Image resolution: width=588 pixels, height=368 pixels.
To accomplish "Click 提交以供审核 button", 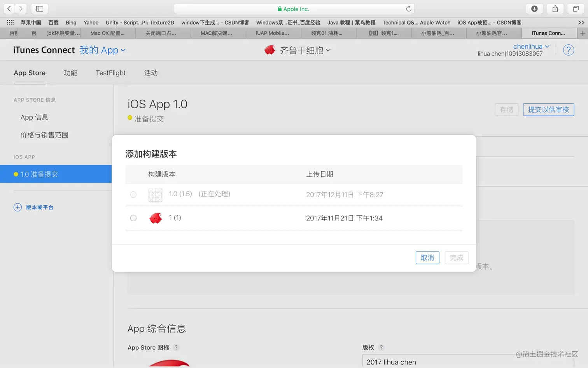I will [x=548, y=110].
